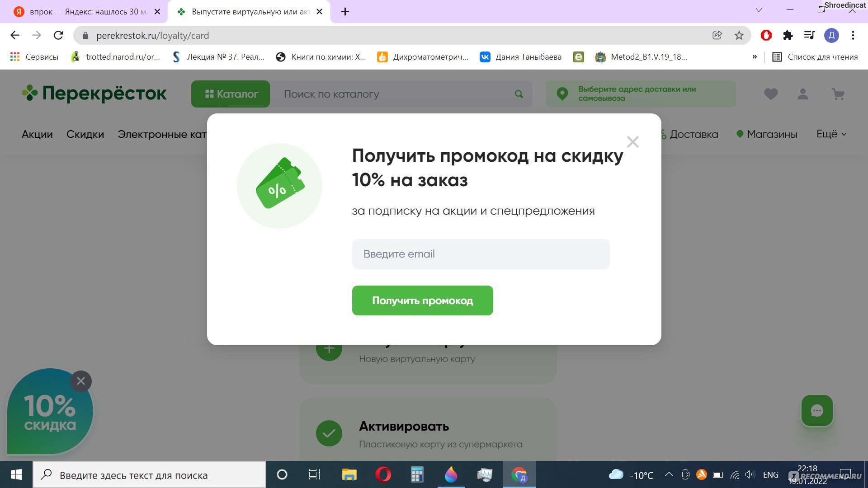This screenshot has width=868, height=488.
Task: Click the Получить промокод button
Action: [x=423, y=300]
